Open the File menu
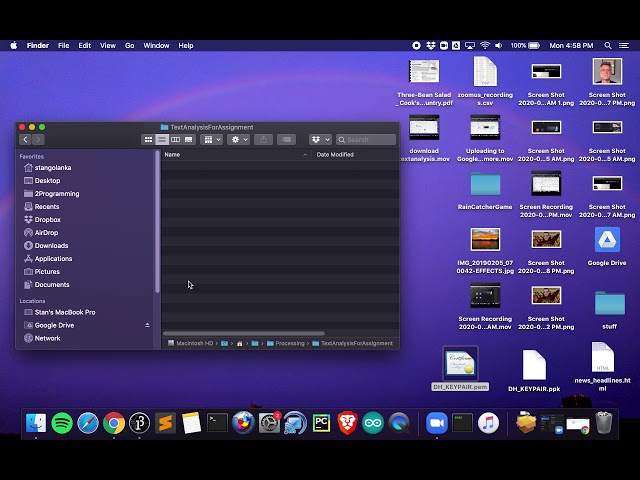Viewport: 640px width, 480px height. pyautogui.click(x=63, y=46)
